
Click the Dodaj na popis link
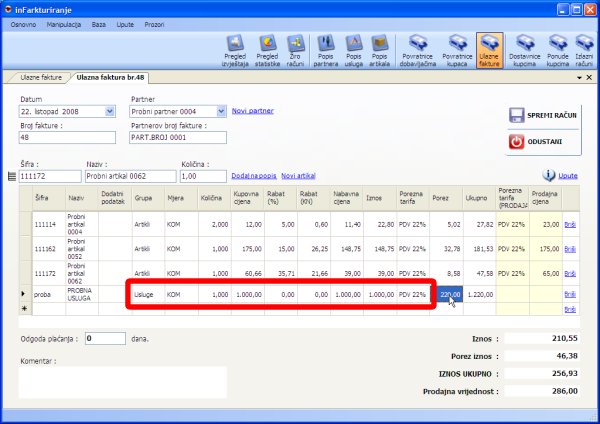click(254, 175)
